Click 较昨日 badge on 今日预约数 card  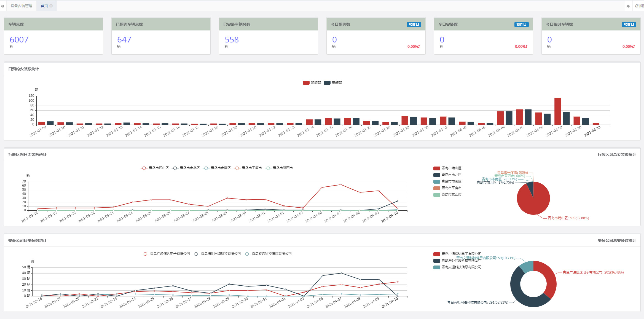pyautogui.click(x=414, y=25)
